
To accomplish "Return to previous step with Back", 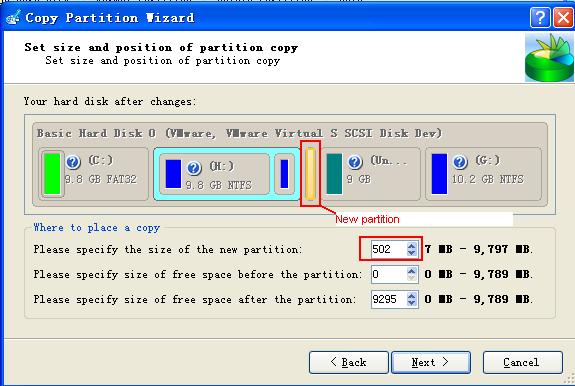I will (x=348, y=363).
